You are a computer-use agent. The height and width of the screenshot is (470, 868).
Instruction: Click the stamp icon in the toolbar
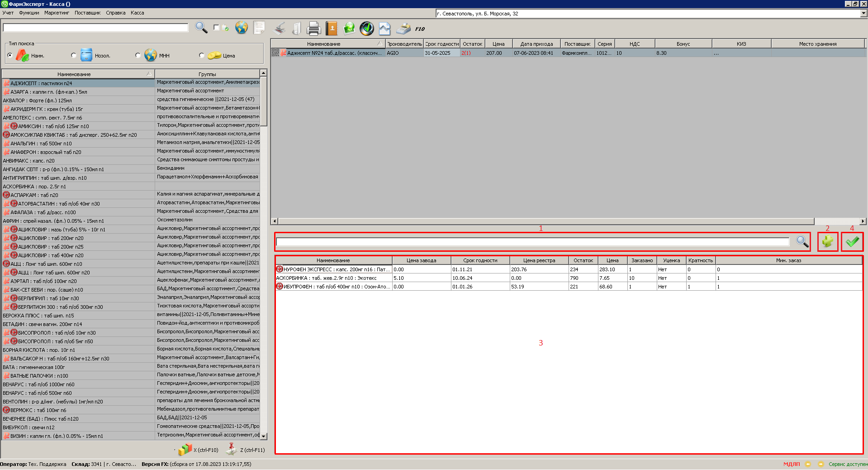pyautogui.click(x=280, y=29)
